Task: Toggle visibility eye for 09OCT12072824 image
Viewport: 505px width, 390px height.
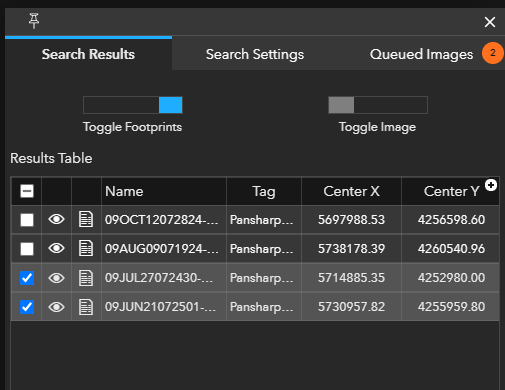Action: 56,219
